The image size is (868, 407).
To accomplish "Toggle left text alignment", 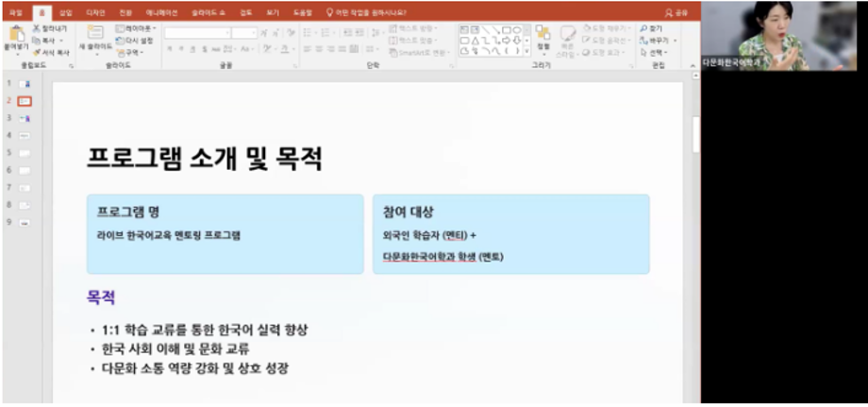I will pyautogui.click(x=308, y=49).
